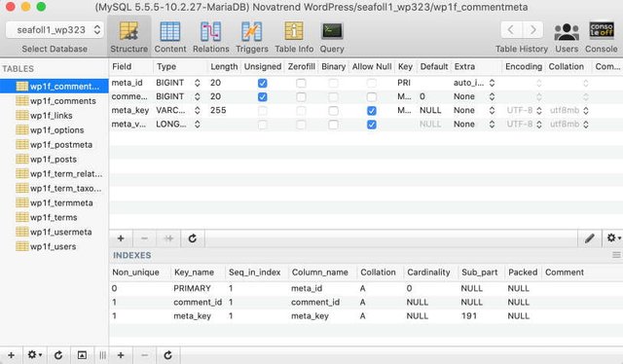Viewport: 623px width, 364px height.
Task: Sort by the Field column header
Action: tap(130, 67)
